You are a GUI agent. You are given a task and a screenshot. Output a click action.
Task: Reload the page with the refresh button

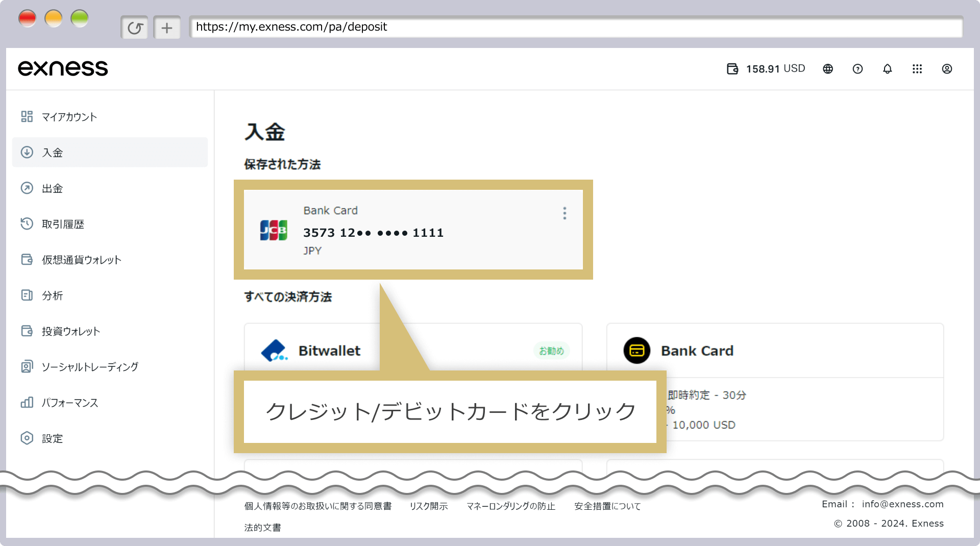[135, 28]
